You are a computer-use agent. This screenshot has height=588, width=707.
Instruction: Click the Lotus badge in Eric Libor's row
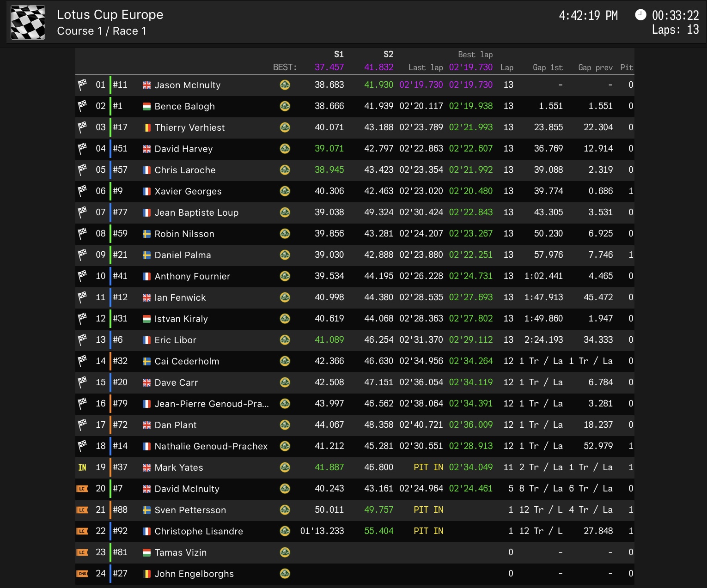coord(285,339)
